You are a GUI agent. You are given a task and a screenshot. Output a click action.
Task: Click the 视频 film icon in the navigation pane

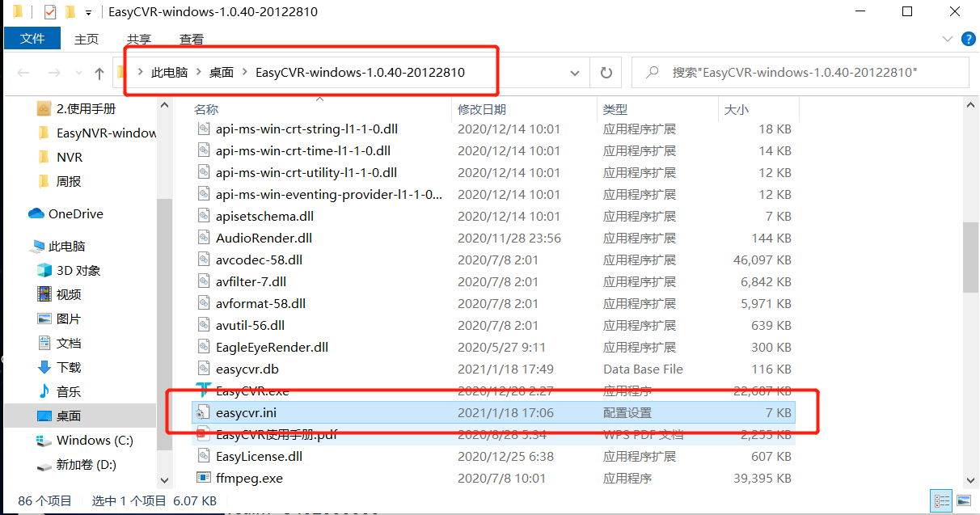click(x=44, y=294)
